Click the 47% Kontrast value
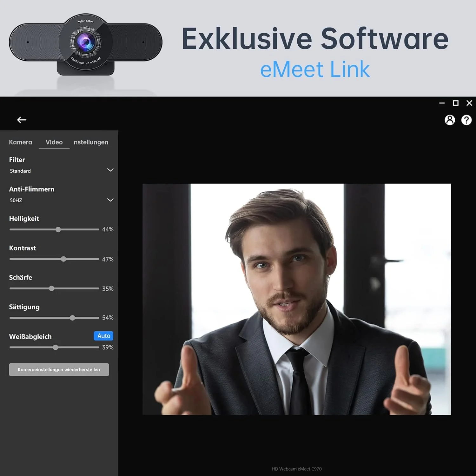Screen dimensions: 476x476 tap(108, 259)
